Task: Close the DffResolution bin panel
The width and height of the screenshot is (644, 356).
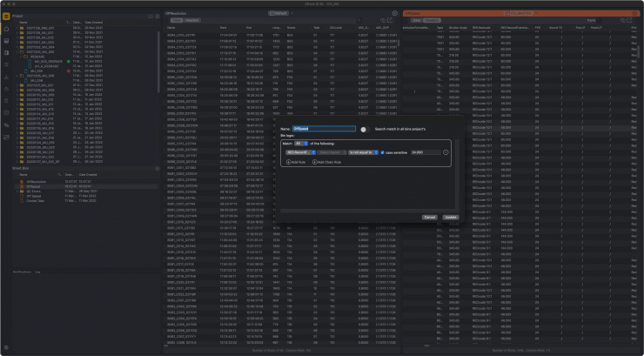Action: [393, 14]
